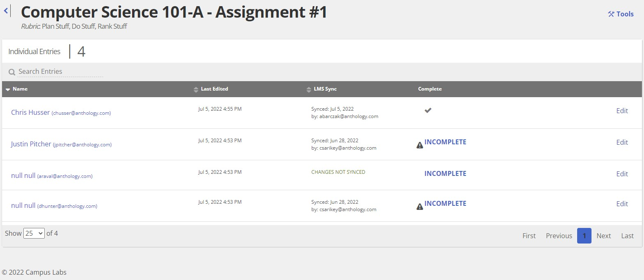Screen dimensions: 644x280
Task: Sort by Name column arrow
Action: (x=8, y=89)
